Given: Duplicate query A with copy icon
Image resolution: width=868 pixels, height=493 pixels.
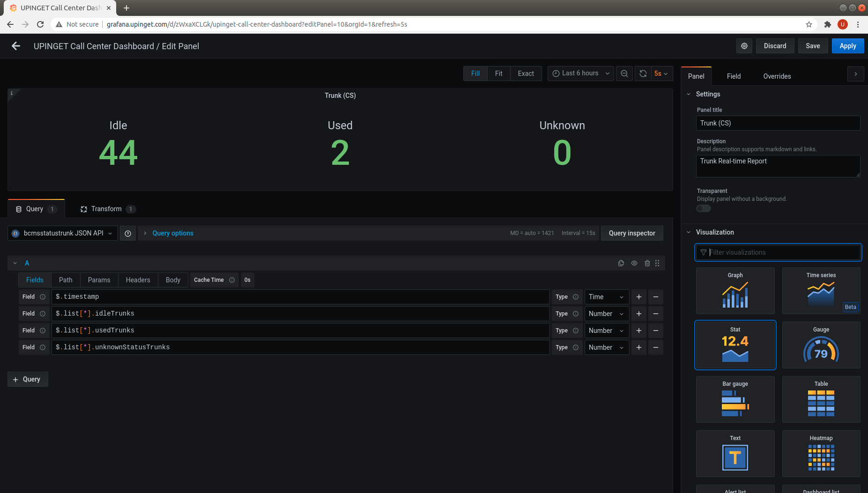Looking at the screenshot, I should coord(621,263).
